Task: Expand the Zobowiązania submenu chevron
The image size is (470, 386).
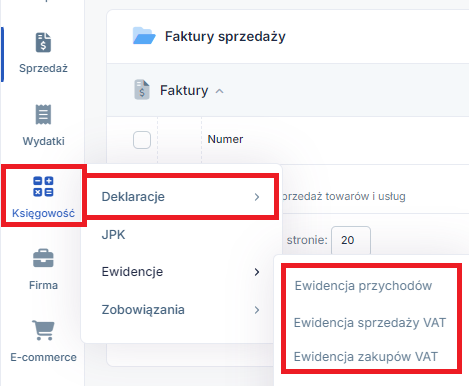Action: pos(257,310)
